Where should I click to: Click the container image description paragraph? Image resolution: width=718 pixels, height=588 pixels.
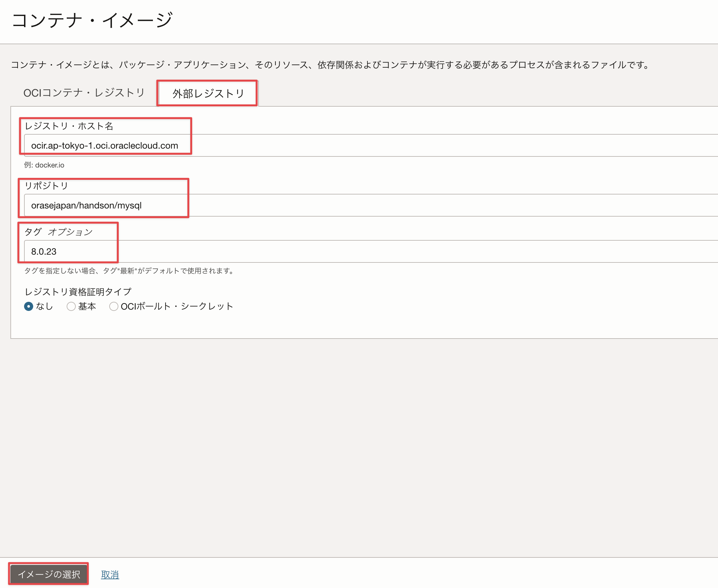point(330,65)
